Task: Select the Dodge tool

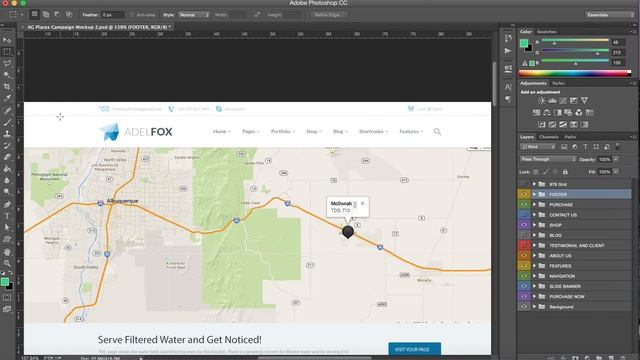Action: tap(7, 191)
